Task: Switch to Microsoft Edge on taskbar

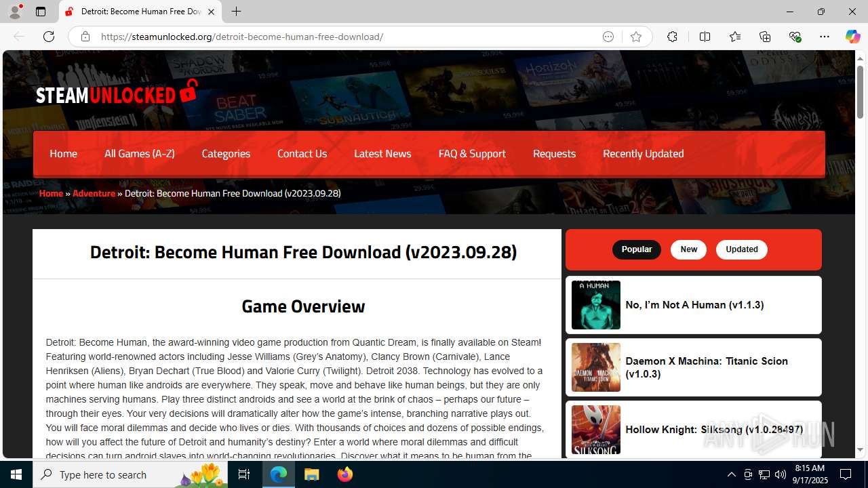Action: click(x=279, y=474)
